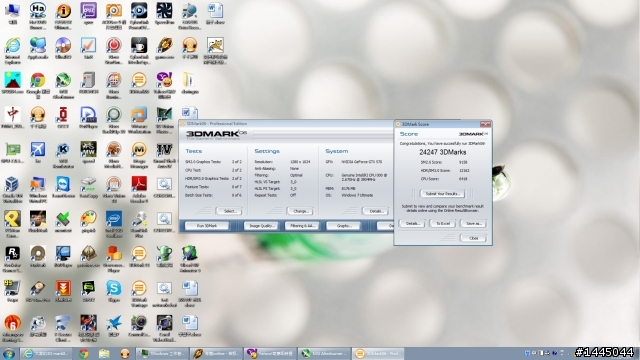Open the Windows Virtual PC desktop shortcut
The image size is (640, 360).
pos(38,189)
